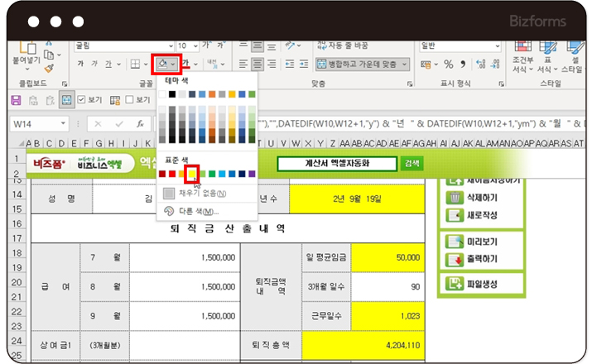Screen dimensions: 592x364
Task: Pick green standard color swatch
Action: pos(212,174)
